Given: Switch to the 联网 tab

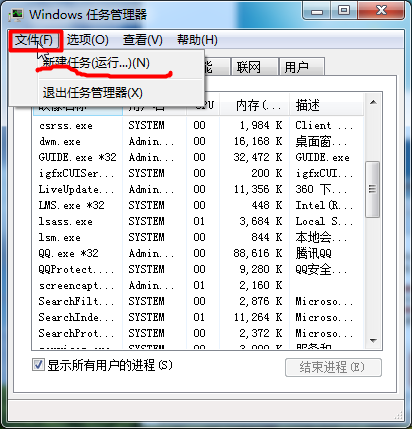Looking at the screenshot, I should coord(255,67).
